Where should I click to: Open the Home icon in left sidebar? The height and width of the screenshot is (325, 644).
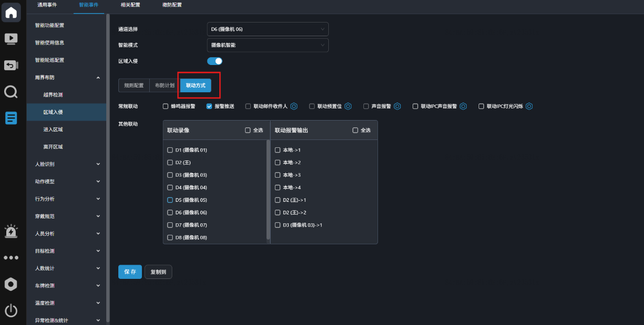tap(11, 12)
